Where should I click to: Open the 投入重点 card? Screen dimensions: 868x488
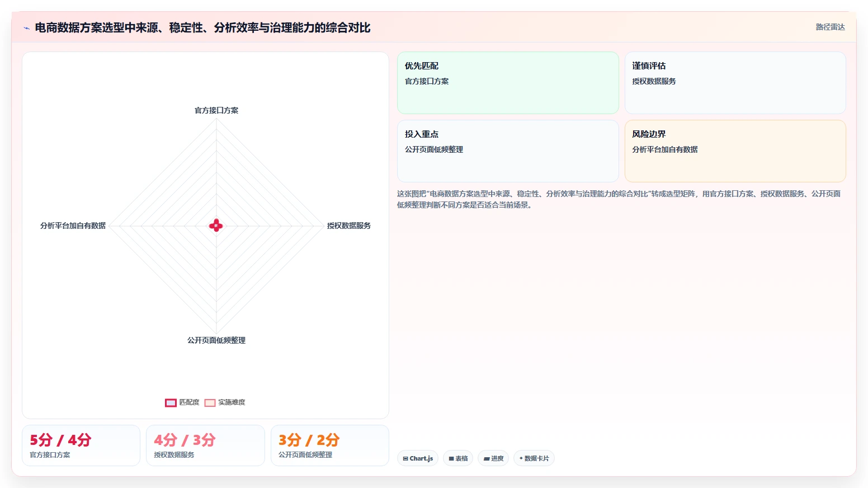(x=508, y=151)
